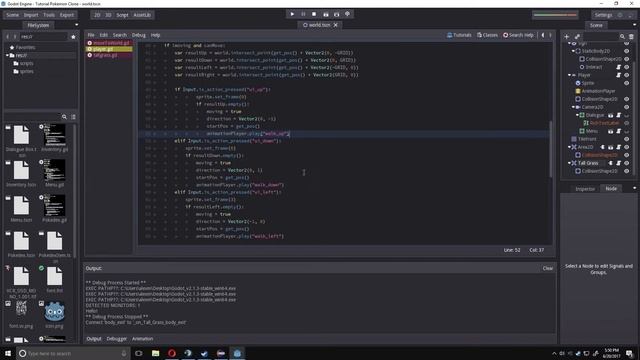
Task: Play a custom scene
Action: pos(336,14)
